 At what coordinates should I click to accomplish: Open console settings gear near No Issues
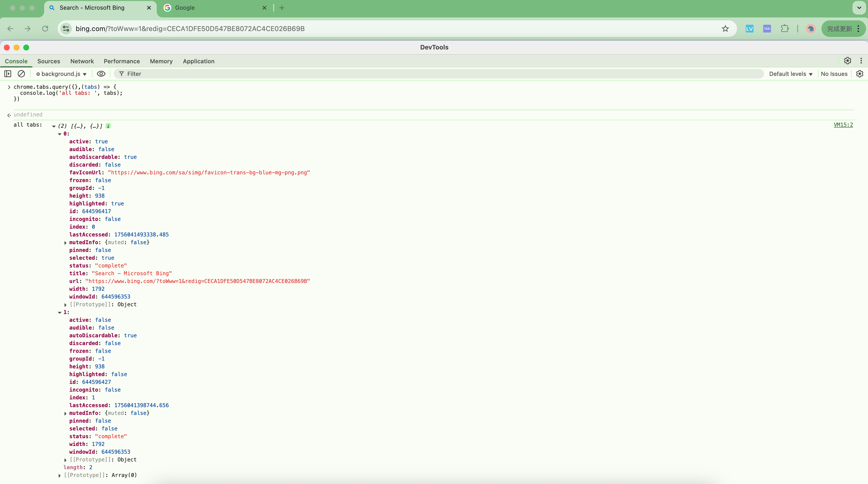860,74
